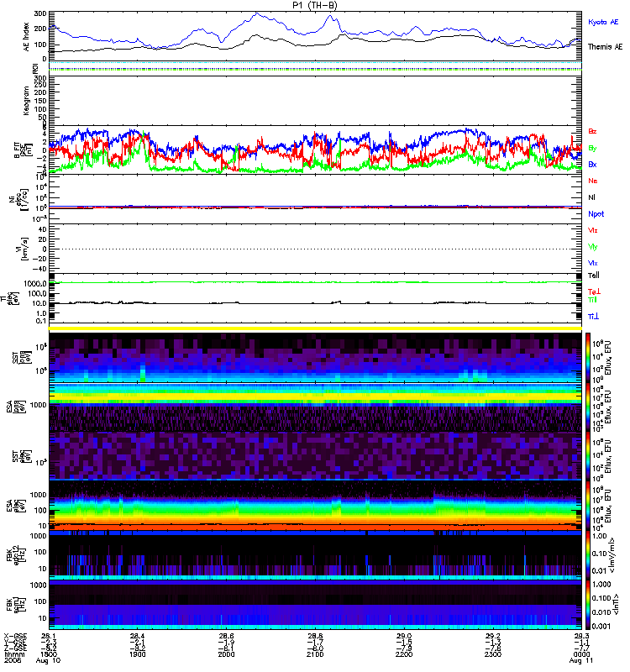The height and width of the screenshot is (672, 630).
Task: Click the 0000 time tick label
Action: pos(581,654)
